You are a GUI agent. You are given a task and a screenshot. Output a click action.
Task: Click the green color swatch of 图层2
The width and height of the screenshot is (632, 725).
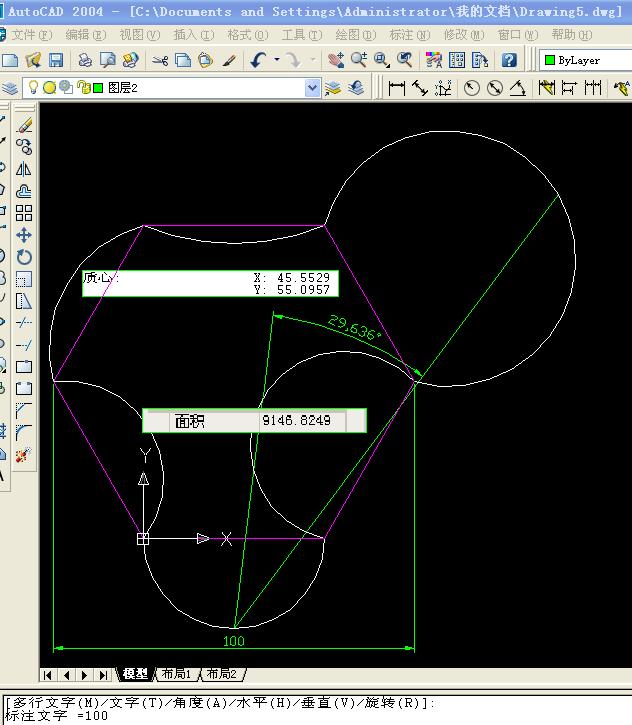pyautogui.click(x=98, y=88)
